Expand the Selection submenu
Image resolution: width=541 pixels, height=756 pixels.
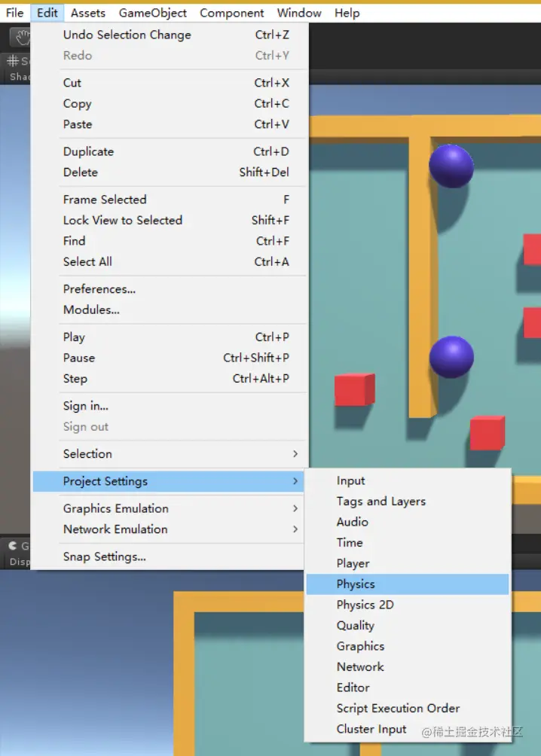tap(170, 454)
